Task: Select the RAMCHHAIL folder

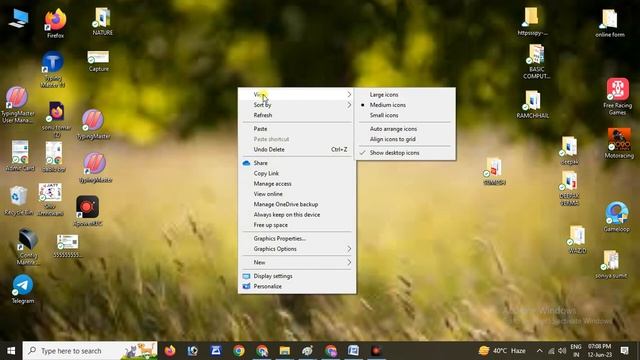Action: pos(532,104)
